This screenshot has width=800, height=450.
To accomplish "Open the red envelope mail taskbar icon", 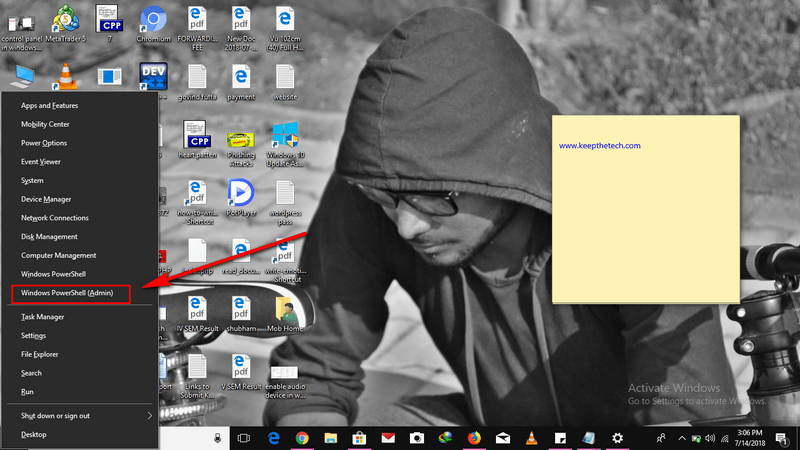I will click(388, 438).
